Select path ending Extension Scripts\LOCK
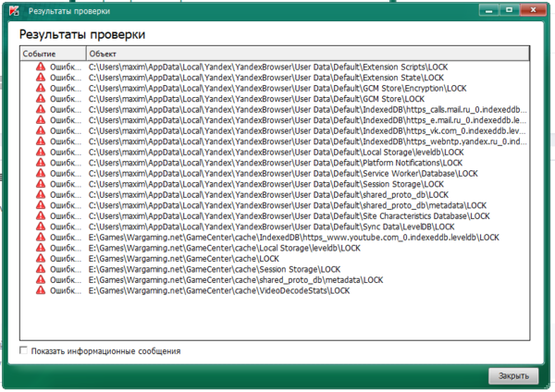 coord(268,67)
